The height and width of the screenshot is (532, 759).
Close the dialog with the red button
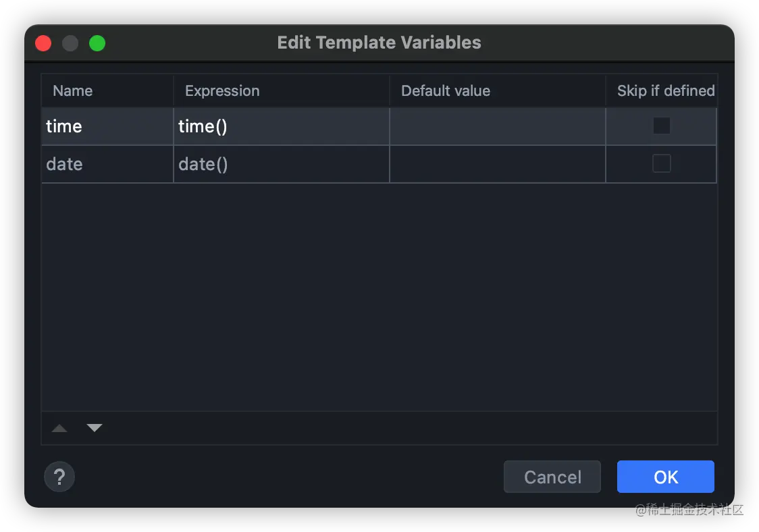43,43
